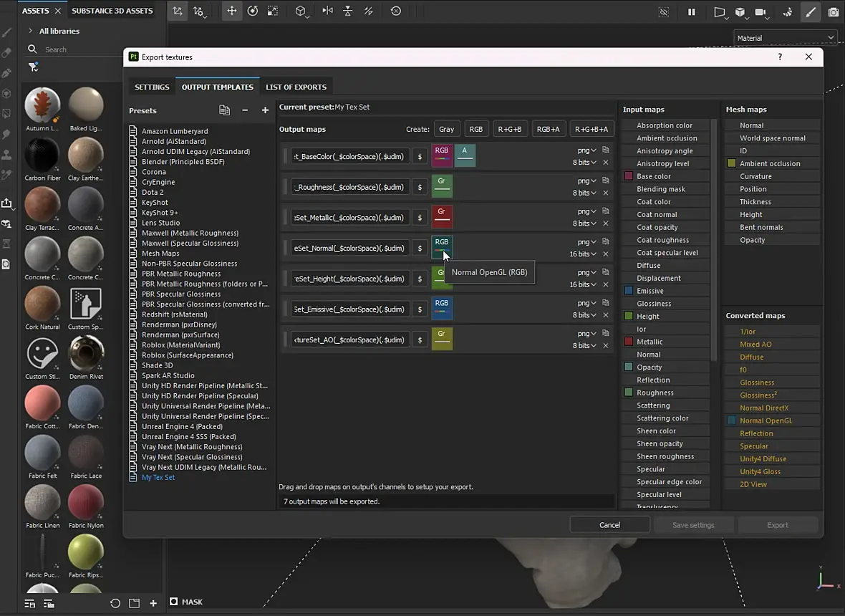Open the help question mark in Export textures
The height and width of the screenshot is (616, 845).
pyautogui.click(x=780, y=57)
